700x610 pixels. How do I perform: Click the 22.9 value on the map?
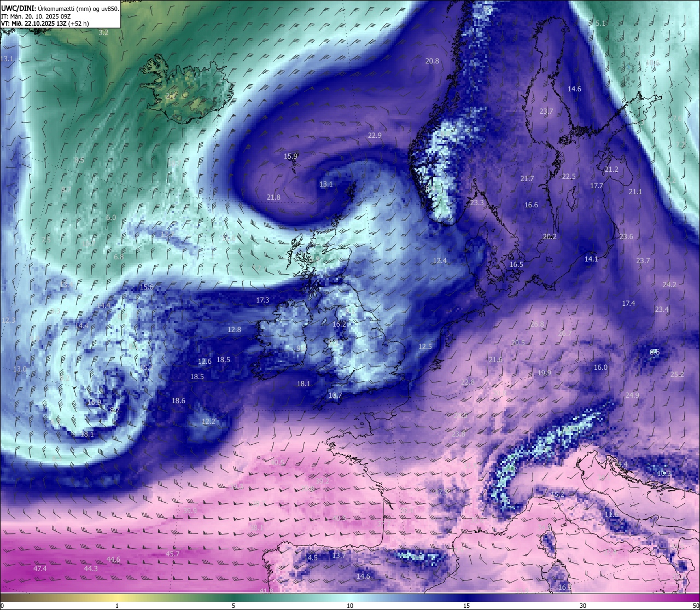pos(375,135)
